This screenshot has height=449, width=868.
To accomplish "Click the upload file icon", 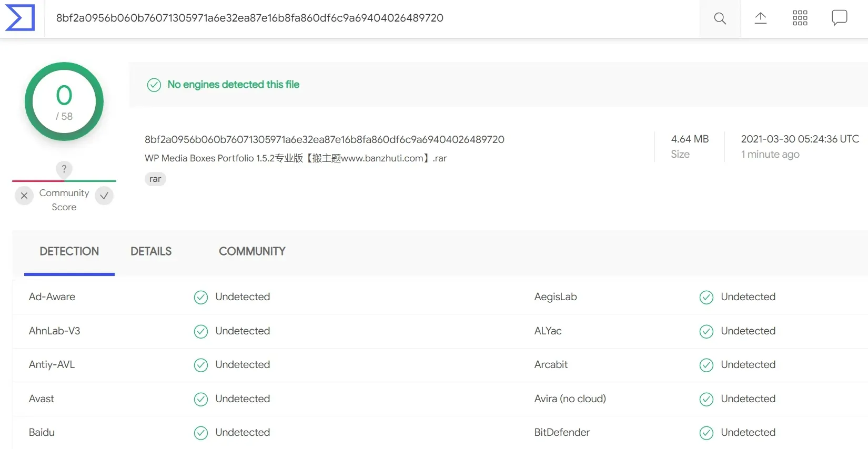I will pos(760,18).
